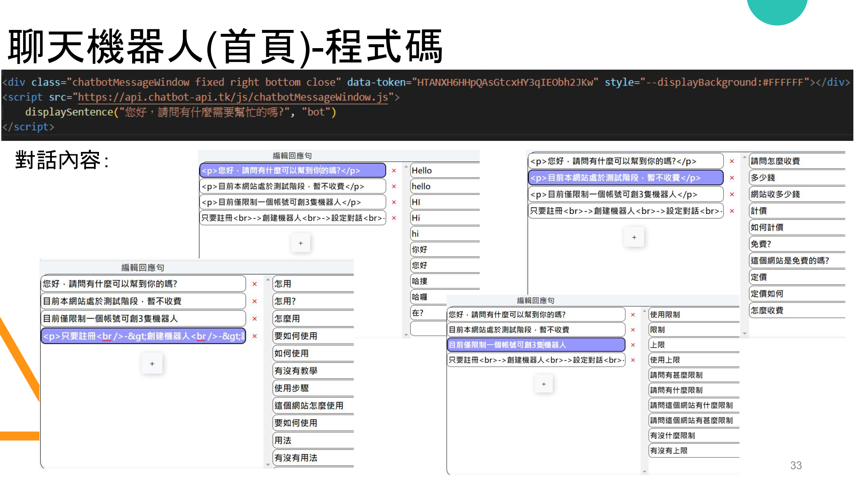
Task: Delete the highlighted '只要註冊' response in bottom-left panel
Action: (x=255, y=336)
